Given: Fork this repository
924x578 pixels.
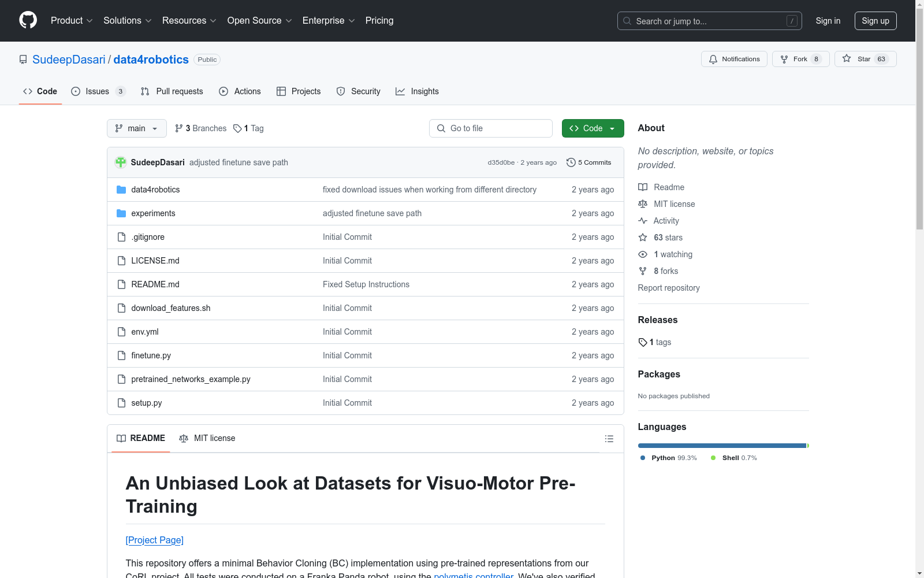Looking at the screenshot, I should click(800, 59).
